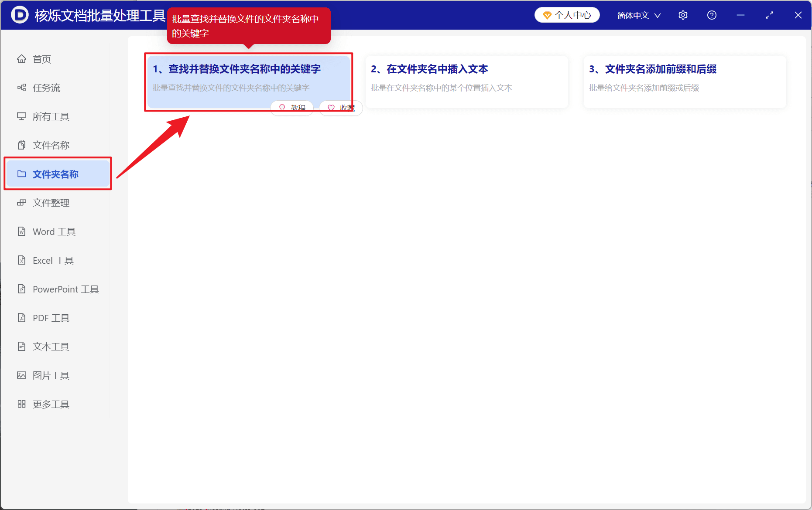The width and height of the screenshot is (812, 510).
Task: Open card 文件夹名添加前缀和后缀
Action: [685, 82]
